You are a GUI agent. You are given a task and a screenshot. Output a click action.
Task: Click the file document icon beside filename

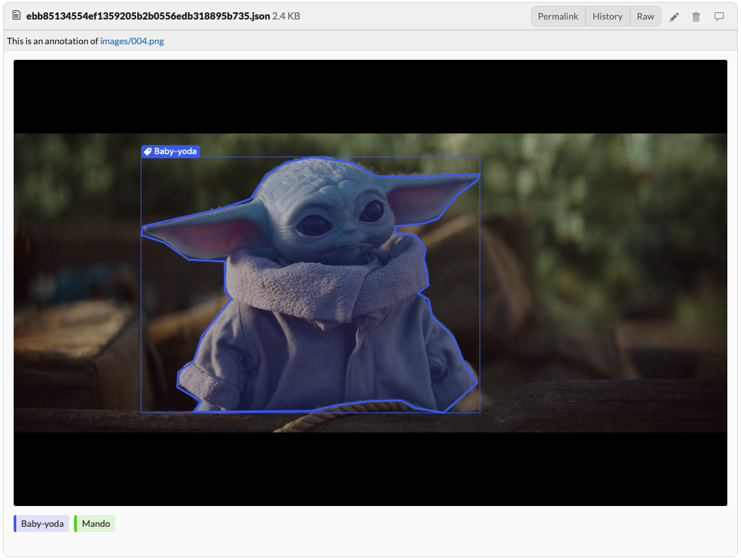click(x=16, y=16)
